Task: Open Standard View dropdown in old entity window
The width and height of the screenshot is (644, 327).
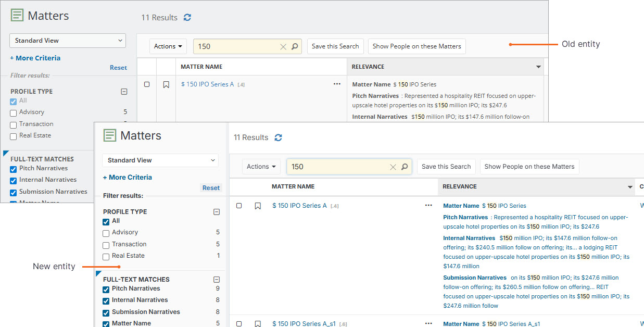Action: 68,41
